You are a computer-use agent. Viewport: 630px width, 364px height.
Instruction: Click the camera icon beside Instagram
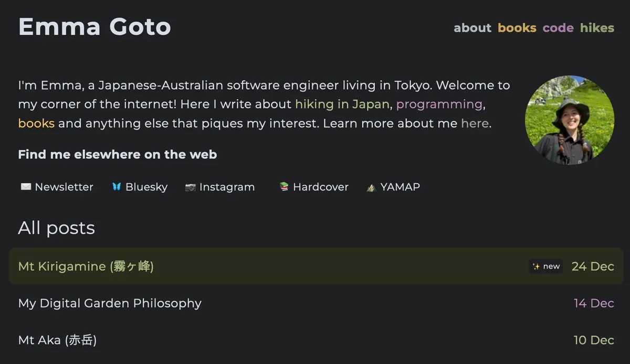pyautogui.click(x=190, y=187)
